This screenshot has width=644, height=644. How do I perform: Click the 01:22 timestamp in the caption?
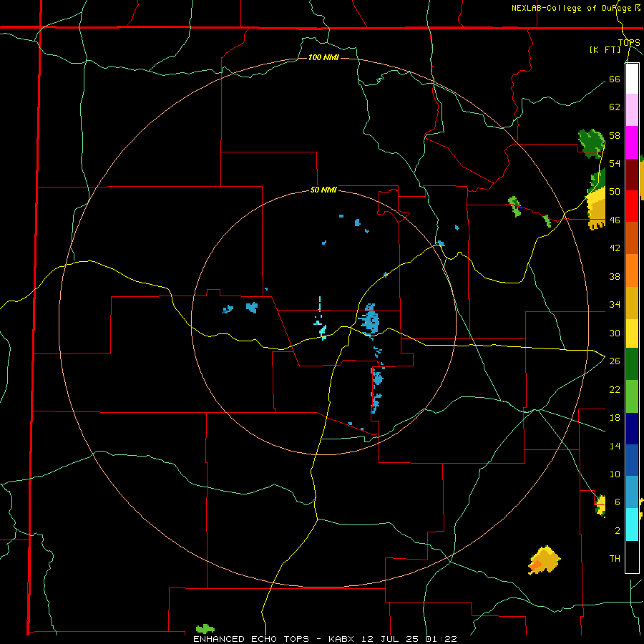tap(441, 639)
